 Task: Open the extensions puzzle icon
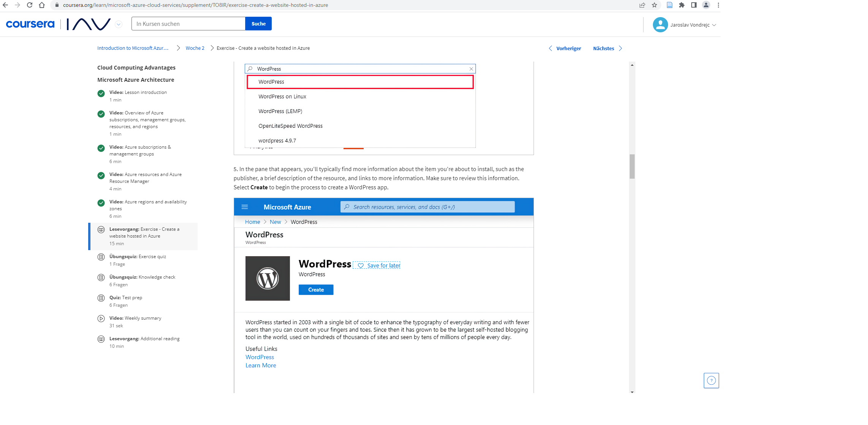coord(682,5)
